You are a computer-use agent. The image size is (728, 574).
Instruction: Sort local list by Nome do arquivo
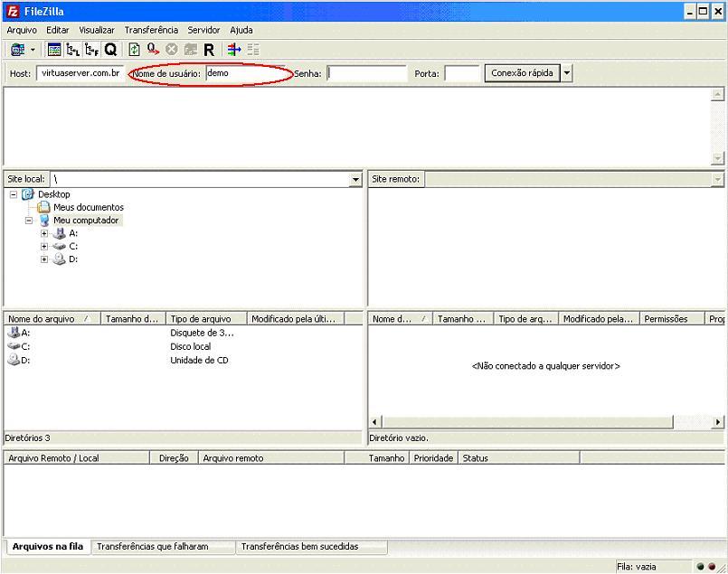52,319
